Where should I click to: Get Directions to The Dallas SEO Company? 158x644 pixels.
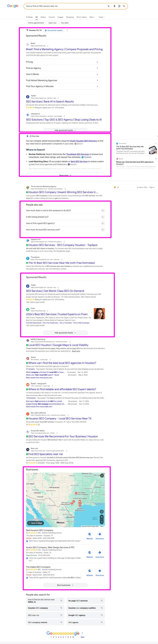click(100, 571)
